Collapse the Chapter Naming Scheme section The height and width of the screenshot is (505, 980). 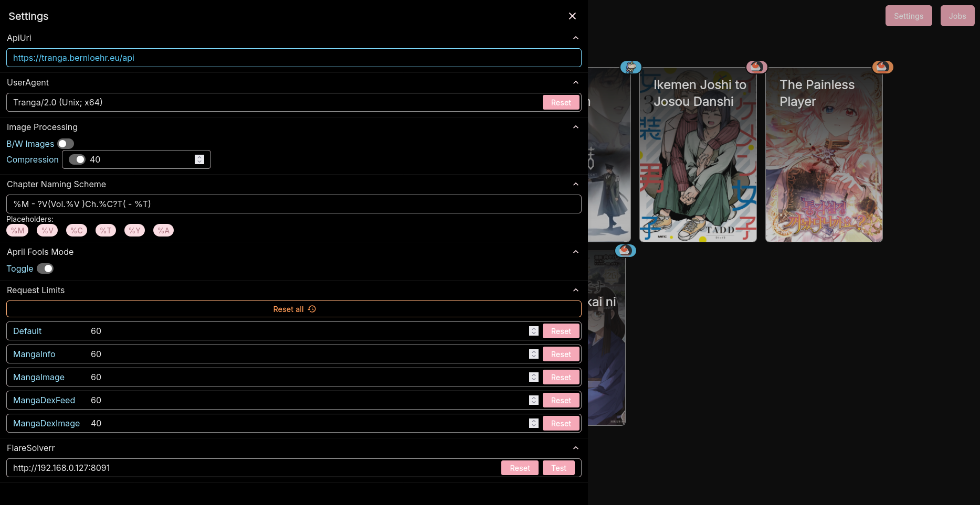coord(576,184)
